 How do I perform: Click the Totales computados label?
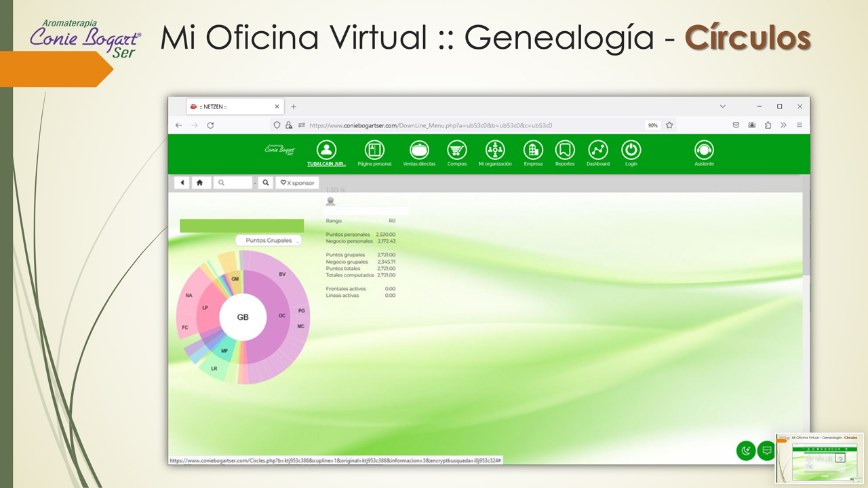tap(350, 275)
